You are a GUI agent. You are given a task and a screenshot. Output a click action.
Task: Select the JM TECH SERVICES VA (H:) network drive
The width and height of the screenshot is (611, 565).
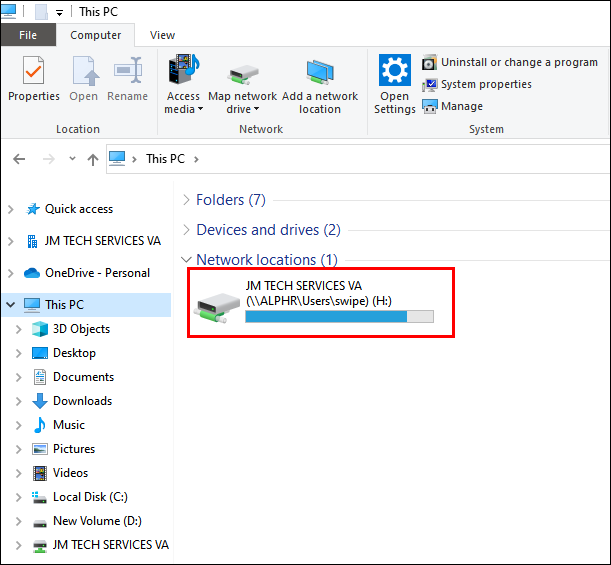321,302
